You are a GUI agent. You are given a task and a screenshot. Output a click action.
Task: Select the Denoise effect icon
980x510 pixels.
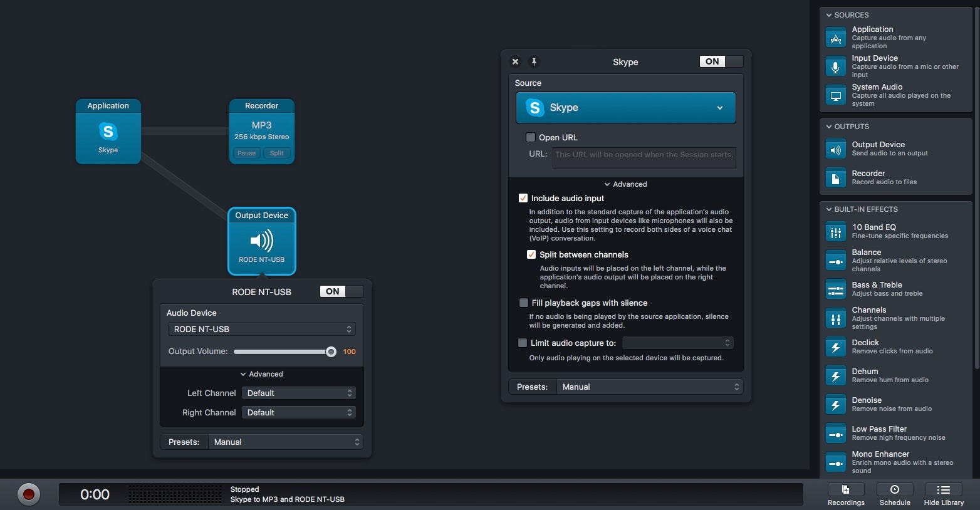(x=836, y=405)
